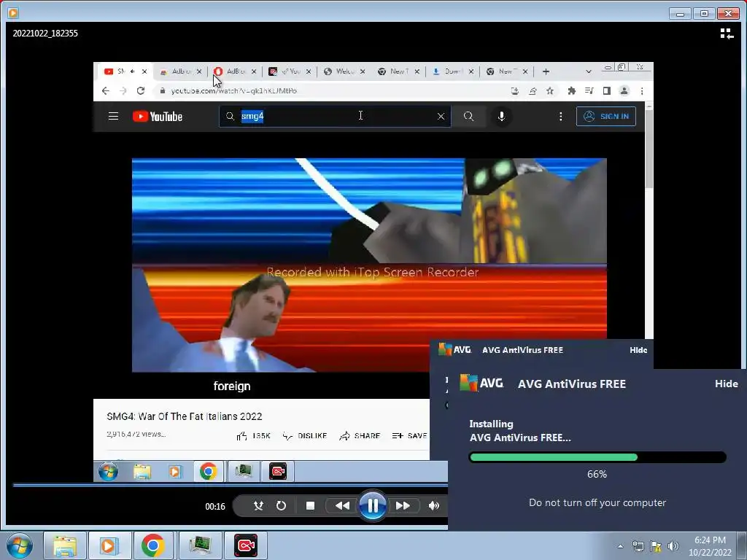Click the SHARE button

point(360,436)
